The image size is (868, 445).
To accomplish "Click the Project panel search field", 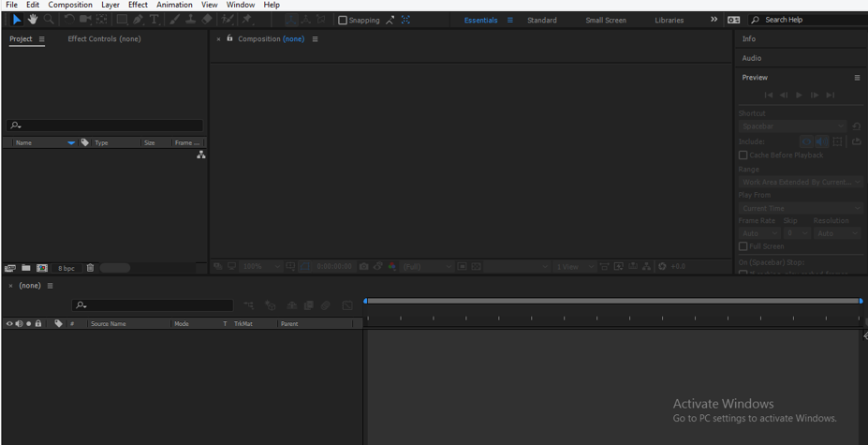I will pyautogui.click(x=105, y=126).
